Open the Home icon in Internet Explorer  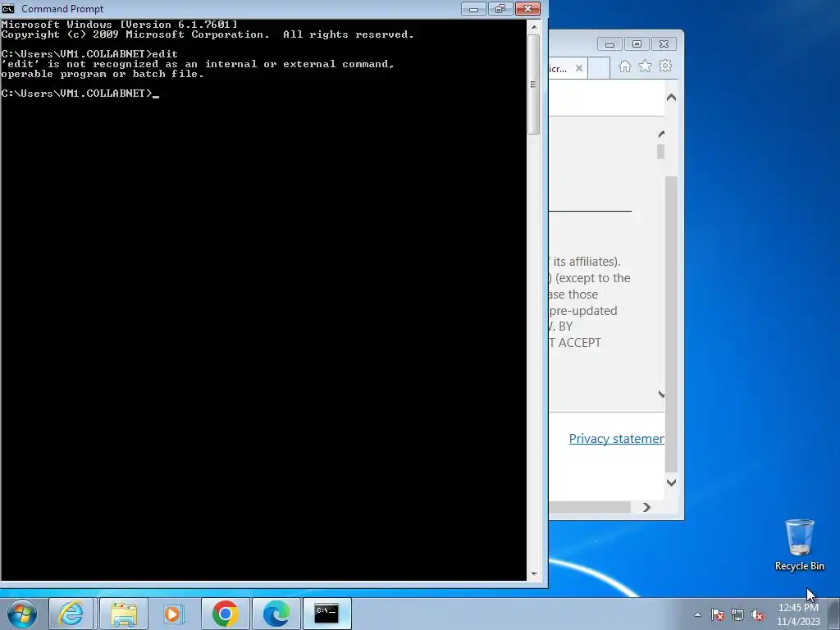[x=624, y=66]
